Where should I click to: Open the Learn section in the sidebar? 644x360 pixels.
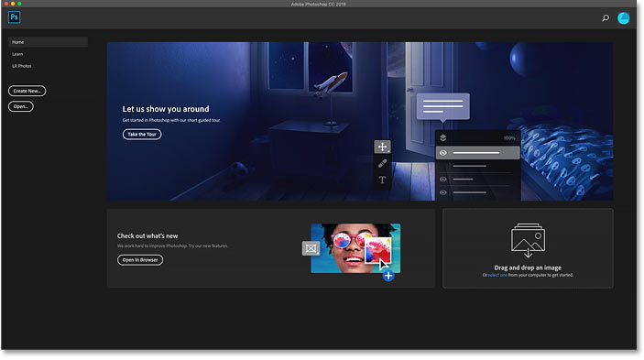pyautogui.click(x=17, y=54)
